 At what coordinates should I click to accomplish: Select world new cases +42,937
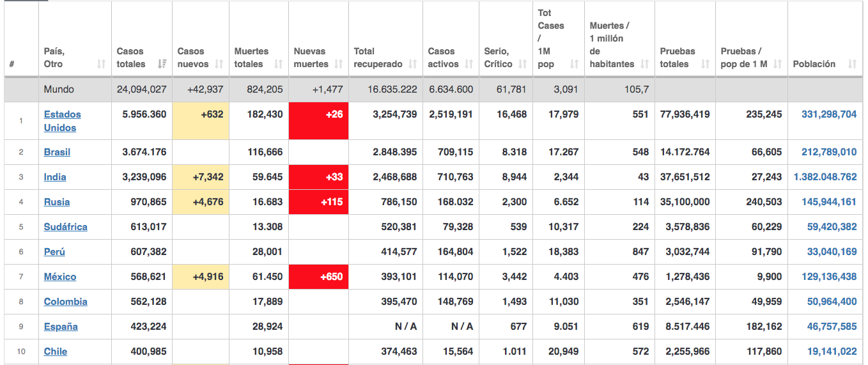[x=205, y=89]
